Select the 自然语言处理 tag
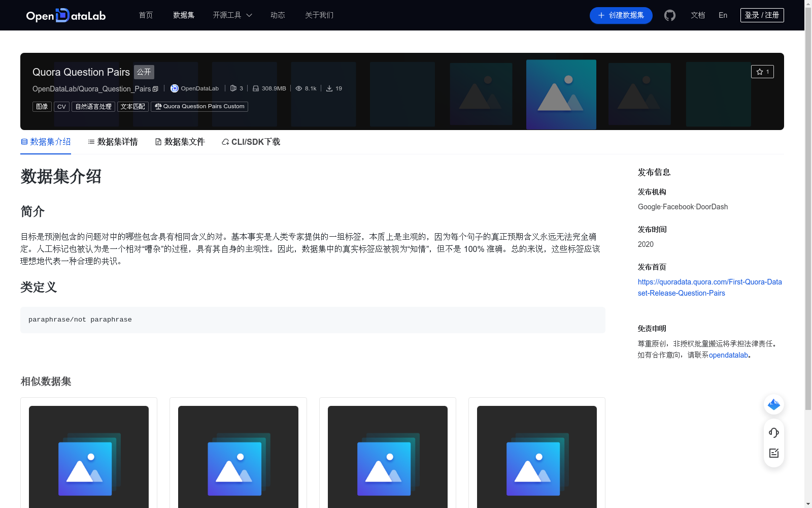The width and height of the screenshot is (812, 508). point(93,107)
